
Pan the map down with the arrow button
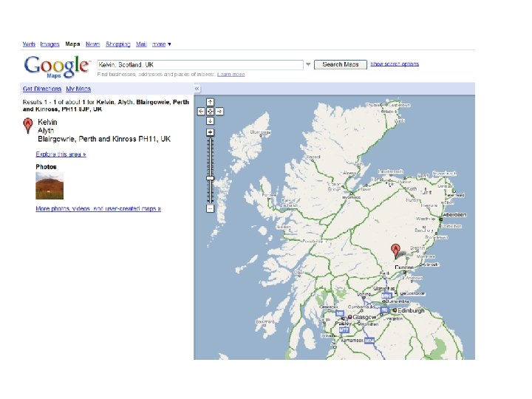pos(210,120)
